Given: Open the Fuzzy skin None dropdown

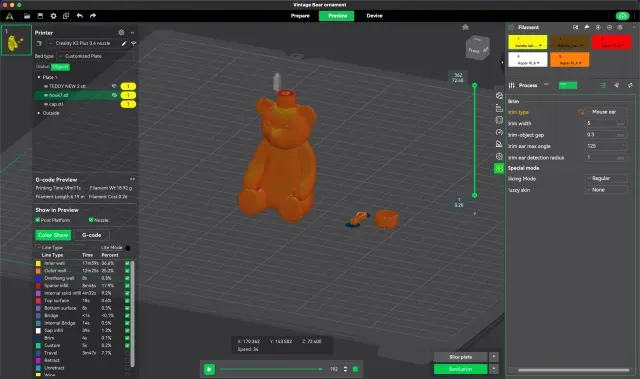Looking at the screenshot, I should (606, 190).
